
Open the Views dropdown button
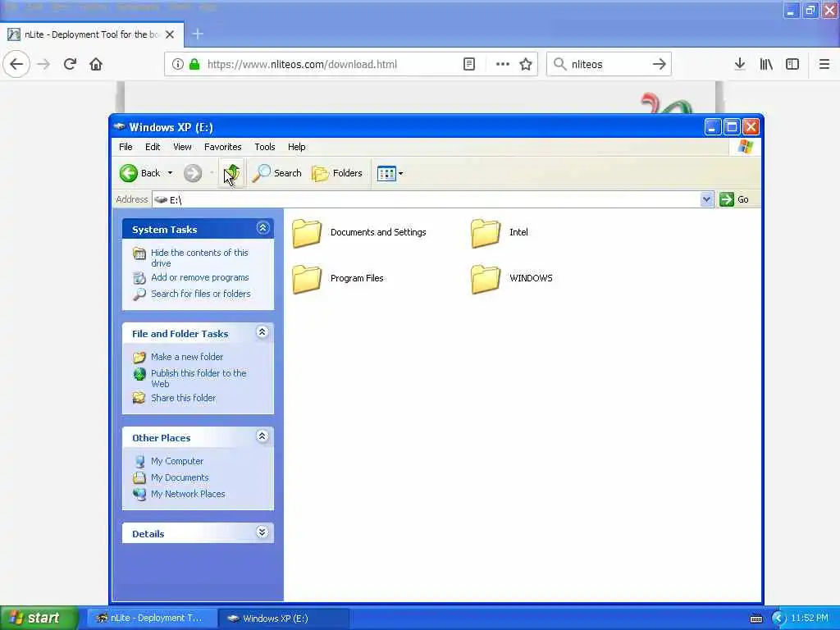click(390, 173)
